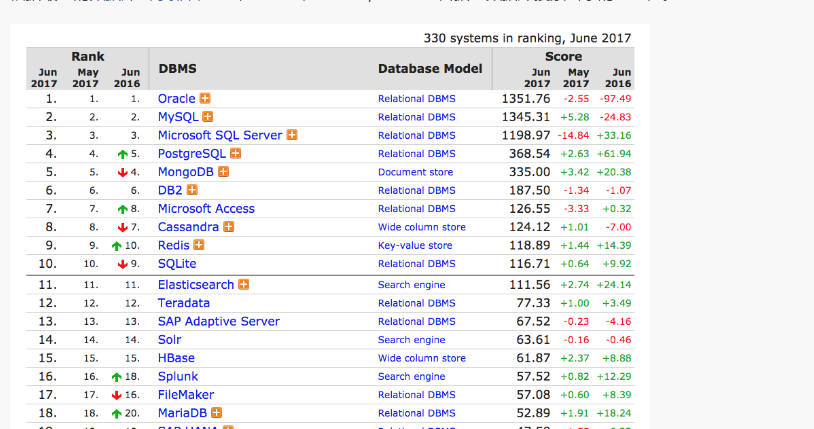Screen dimensions: 814x429
Task: Open the FileMaker link
Action: [186, 395]
